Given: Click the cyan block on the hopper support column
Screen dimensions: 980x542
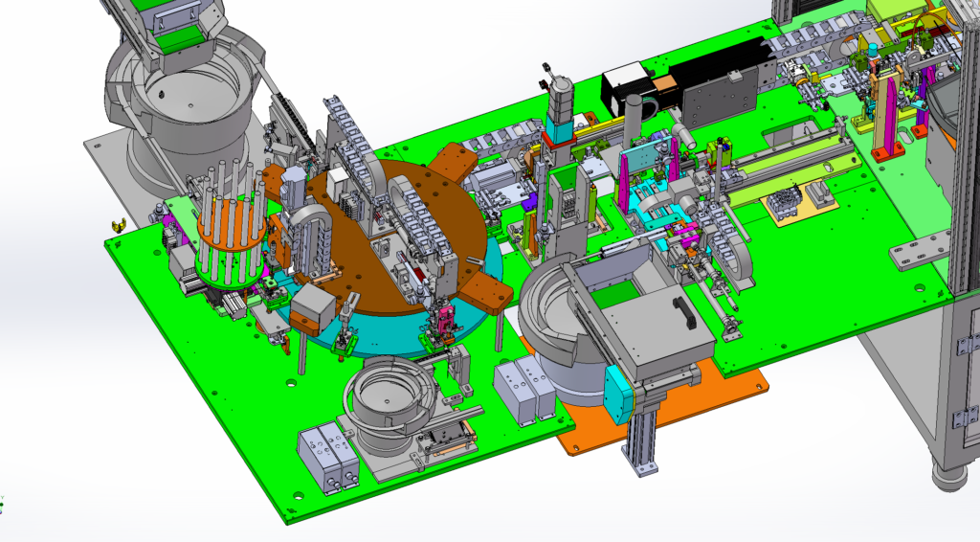Looking at the screenshot, I should click(619, 395).
